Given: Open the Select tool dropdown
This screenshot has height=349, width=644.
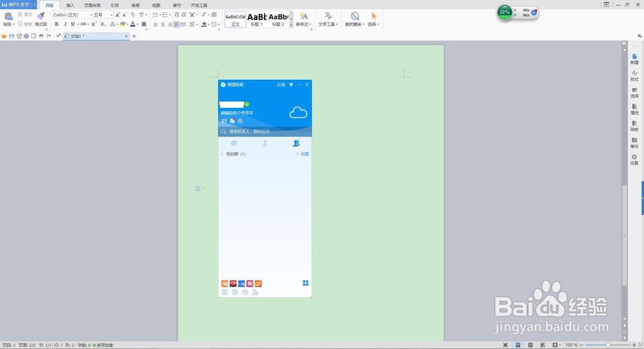Looking at the screenshot, I should 374,24.
